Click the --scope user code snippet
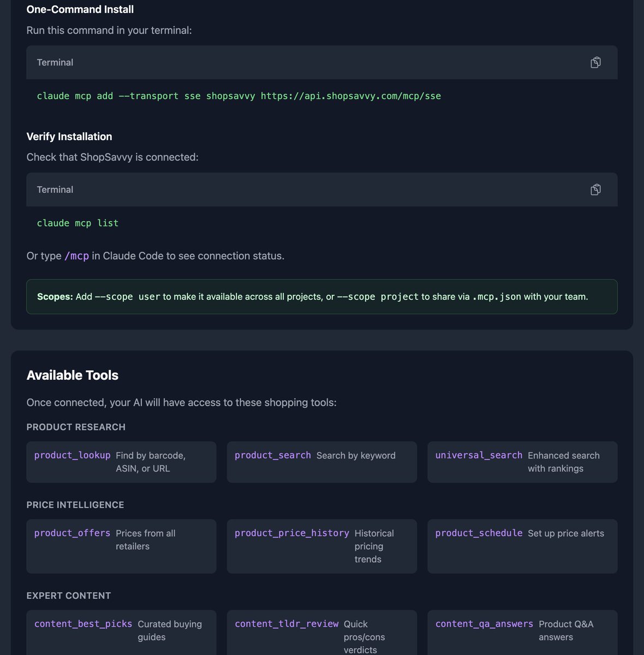 pyautogui.click(x=127, y=297)
